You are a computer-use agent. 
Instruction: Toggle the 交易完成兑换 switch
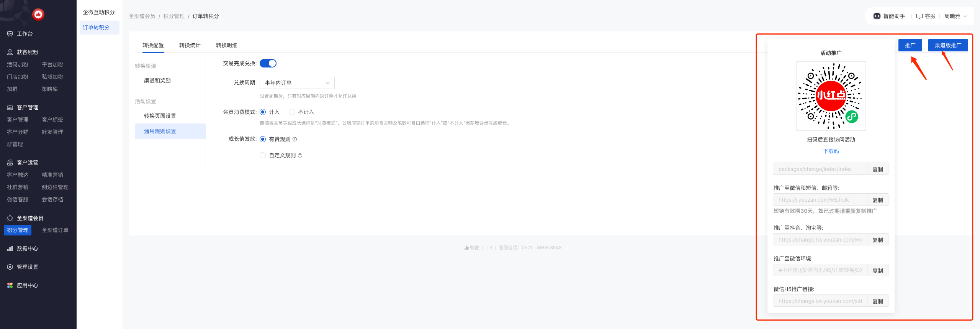[268, 63]
